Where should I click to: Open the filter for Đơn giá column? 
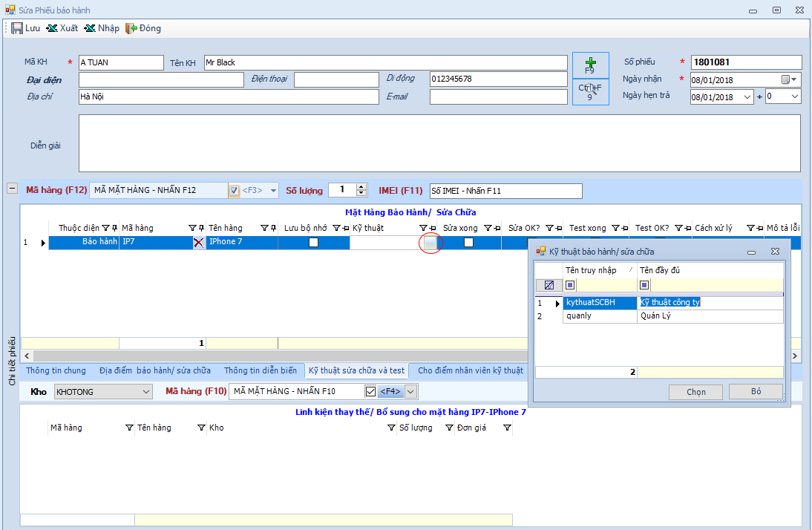click(x=507, y=428)
